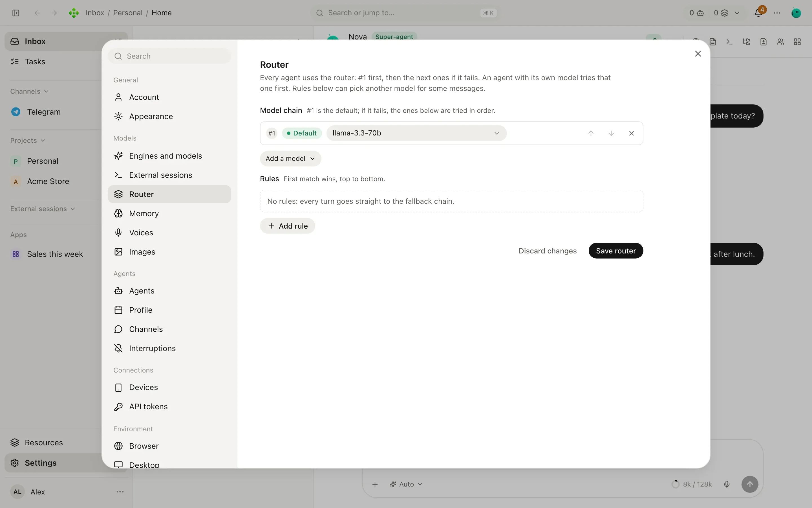Open the green user avatar menu
Screen dimensions: 812x508
796,13
